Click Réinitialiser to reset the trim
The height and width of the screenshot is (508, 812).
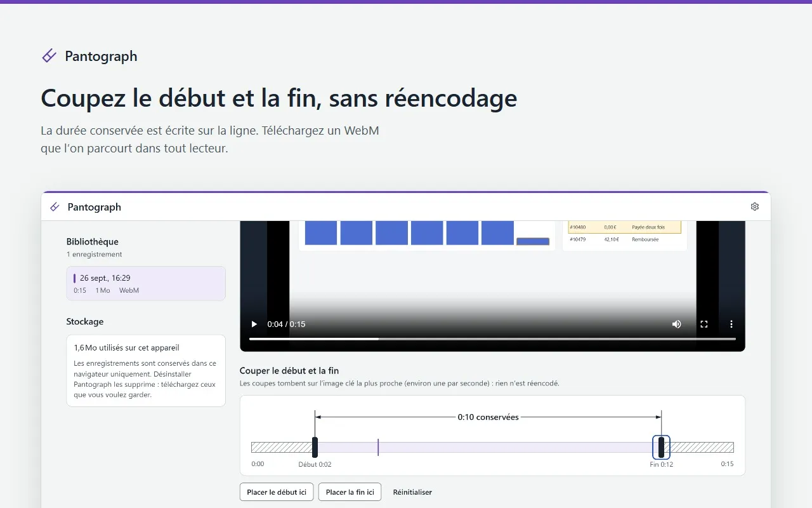click(x=412, y=492)
